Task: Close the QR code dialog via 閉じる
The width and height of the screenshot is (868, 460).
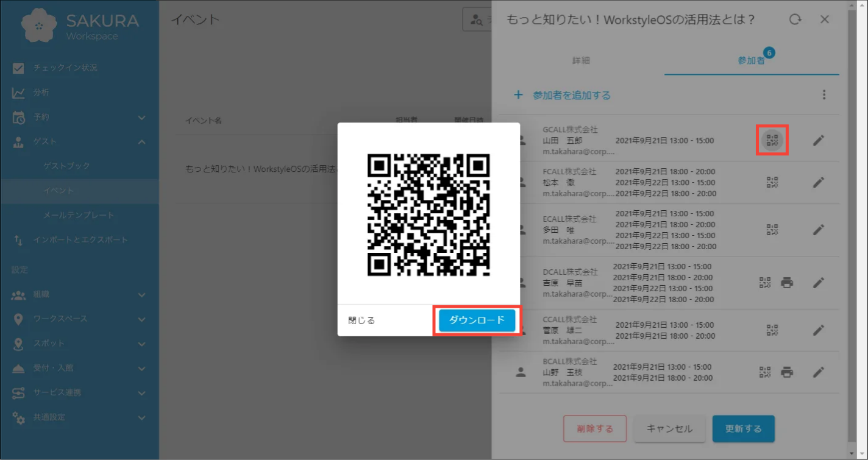Action: tap(361, 320)
